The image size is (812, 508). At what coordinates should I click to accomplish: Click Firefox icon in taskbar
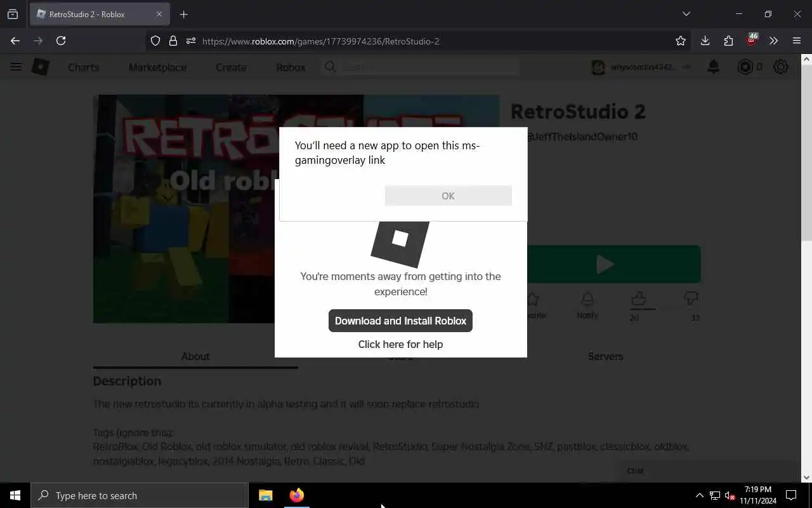pos(296,495)
